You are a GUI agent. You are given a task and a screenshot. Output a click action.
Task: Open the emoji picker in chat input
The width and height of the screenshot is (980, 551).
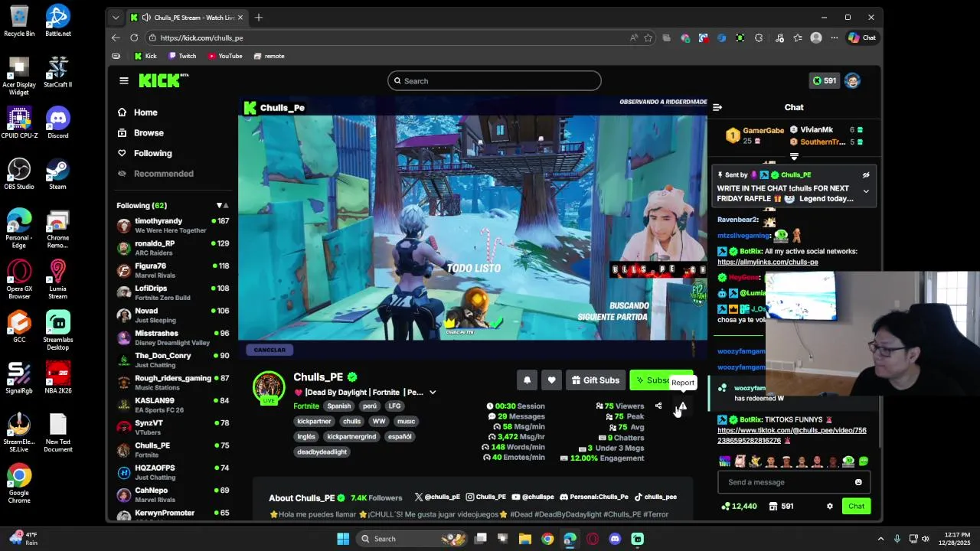point(858,482)
